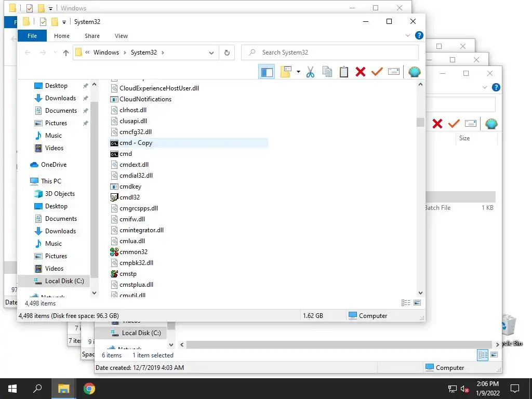Image resolution: width=532 pixels, height=399 pixels.
Task: Click the Copy icon in System32 toolbar
Action: point(327,72)
